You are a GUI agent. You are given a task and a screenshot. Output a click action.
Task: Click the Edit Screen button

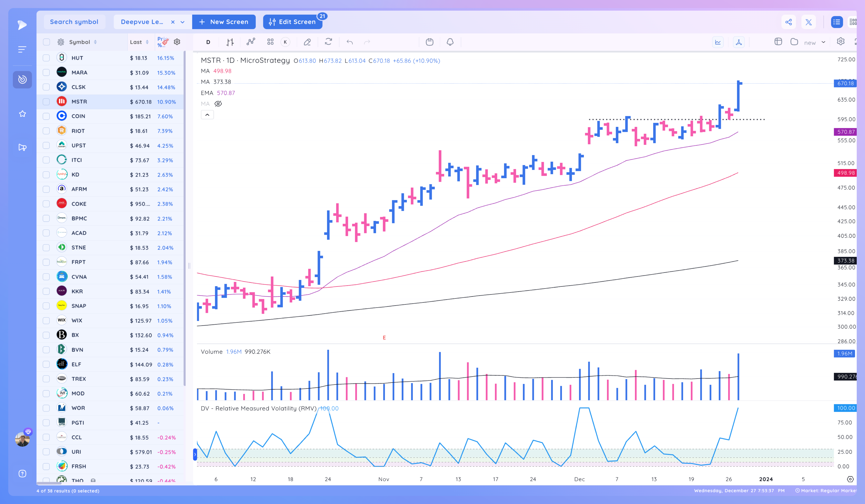[x=292, y=22]
